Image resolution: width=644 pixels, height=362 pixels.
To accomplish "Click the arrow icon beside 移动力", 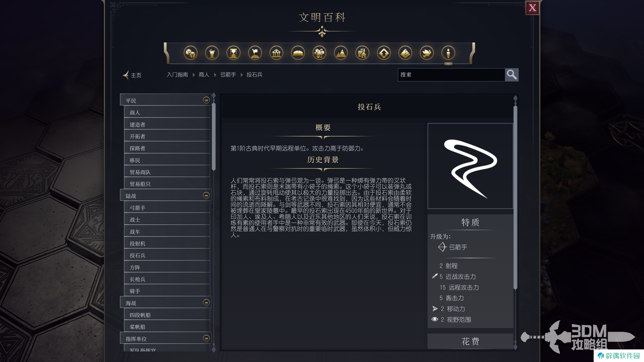I will pyautogui.click(x=435, y=309).
